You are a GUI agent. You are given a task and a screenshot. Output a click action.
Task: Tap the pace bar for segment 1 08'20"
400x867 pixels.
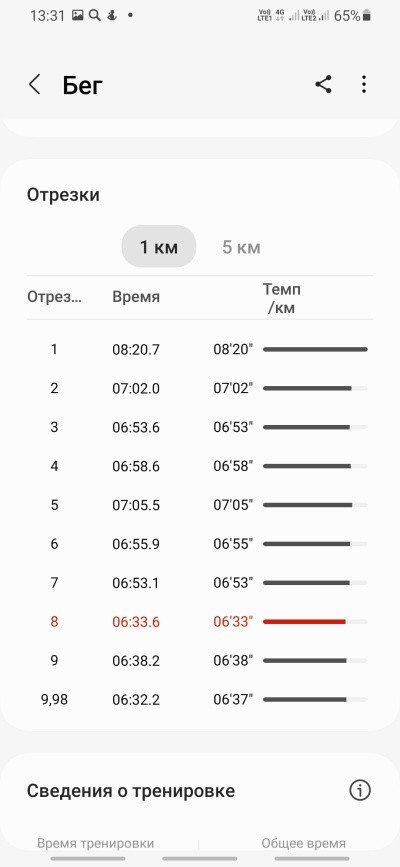(x=315, y=349)
